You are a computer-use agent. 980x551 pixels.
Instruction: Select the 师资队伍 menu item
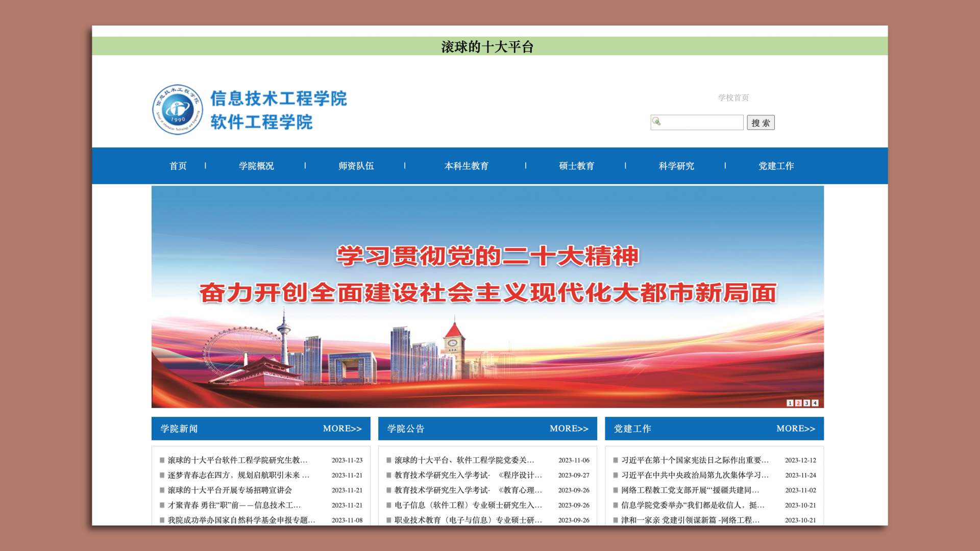[x=356, y=165]
